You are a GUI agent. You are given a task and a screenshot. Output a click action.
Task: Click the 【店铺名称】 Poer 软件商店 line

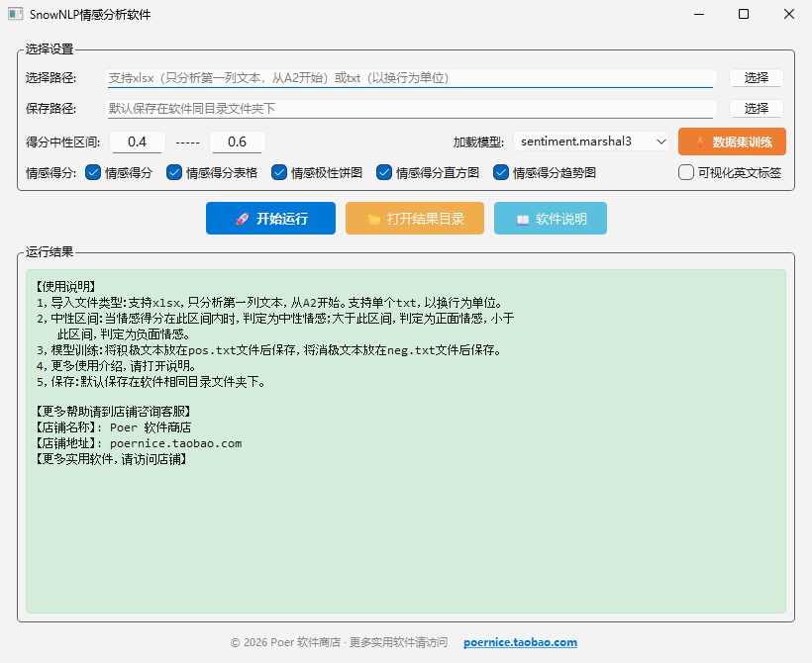tap(114, 427)
